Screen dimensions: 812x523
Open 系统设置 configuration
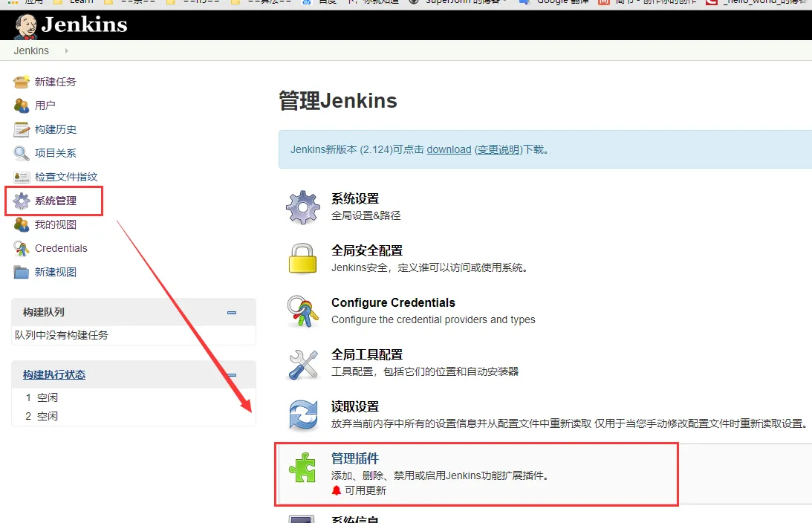pos(355,199)
